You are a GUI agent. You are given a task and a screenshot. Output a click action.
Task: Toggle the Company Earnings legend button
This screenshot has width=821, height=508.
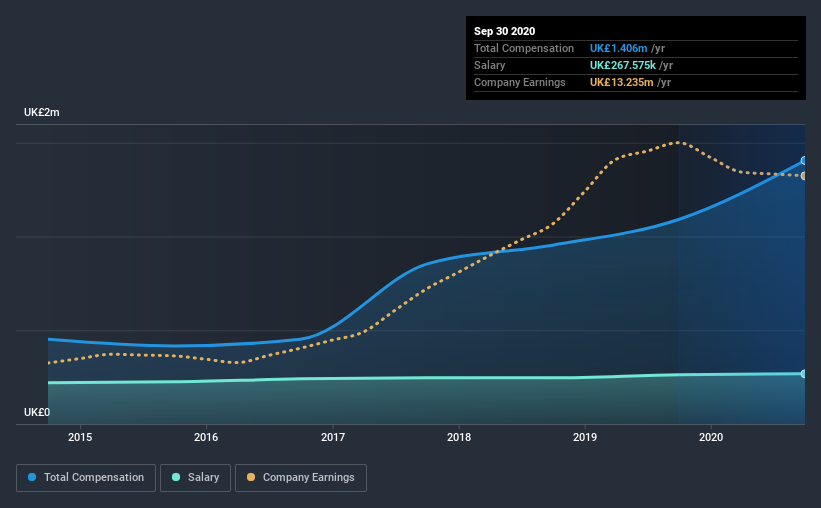tap(301, 478)
